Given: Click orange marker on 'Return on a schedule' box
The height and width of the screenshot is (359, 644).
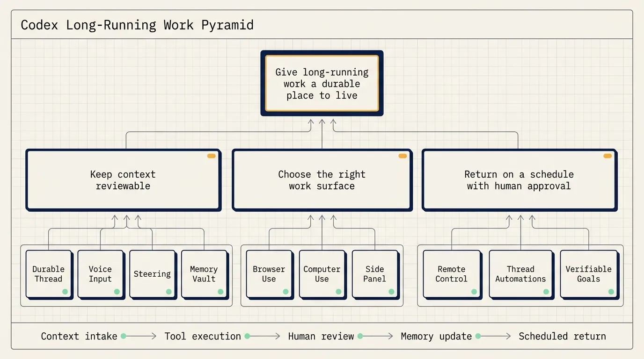Looking at the screenshot, I should (607, 156).
